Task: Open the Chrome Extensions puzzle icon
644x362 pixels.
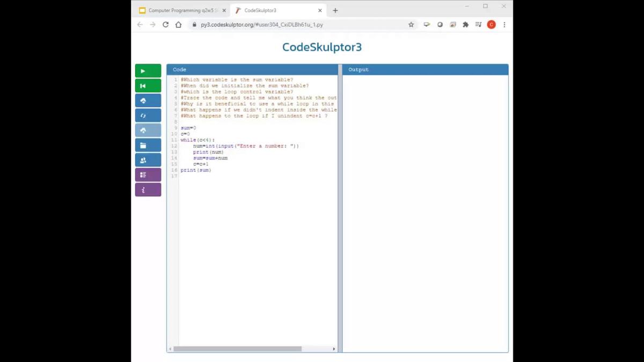Action: 465,25
